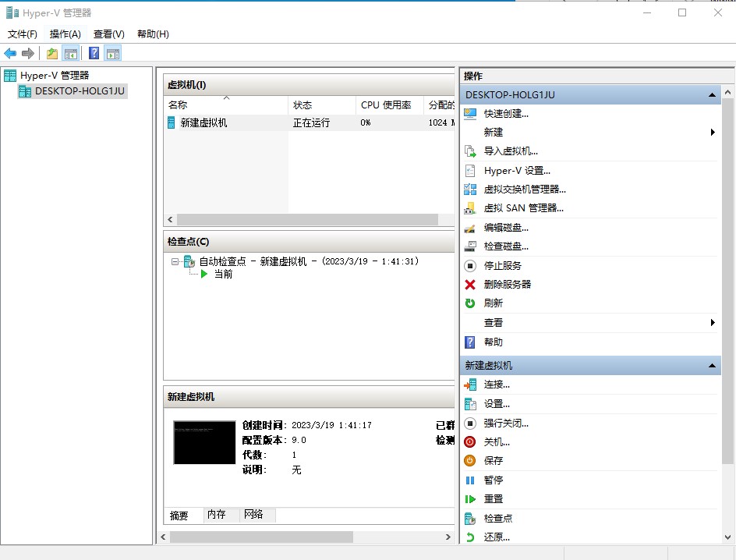Click the red 关机 shutdown icon
Viewport: 736px width, 560px height.
470,442
